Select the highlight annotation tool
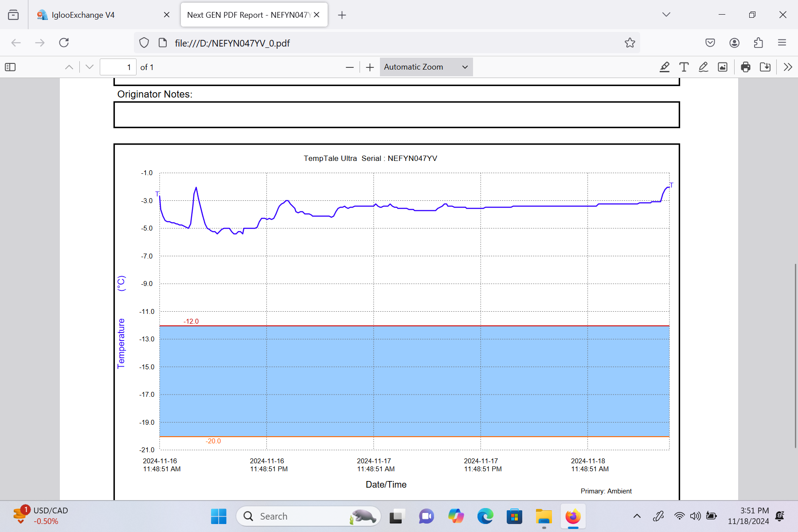 (x=664, y=67)
